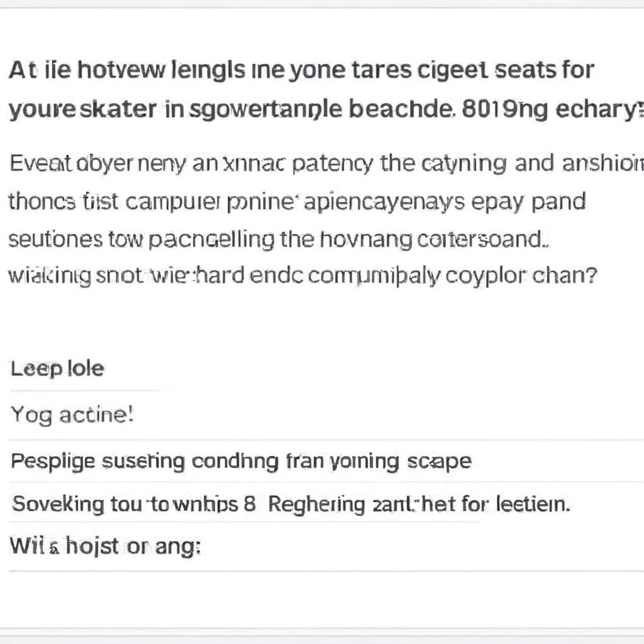The image size is (644, 644).
Task: Click the 8019ng echary text in heading
Action: [x=552, y=109]
